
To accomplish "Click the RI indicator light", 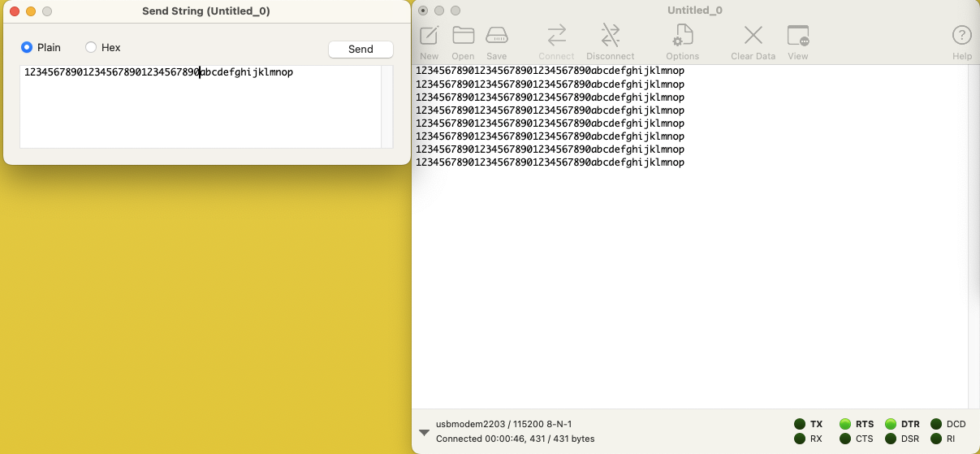I will point(936,439).
